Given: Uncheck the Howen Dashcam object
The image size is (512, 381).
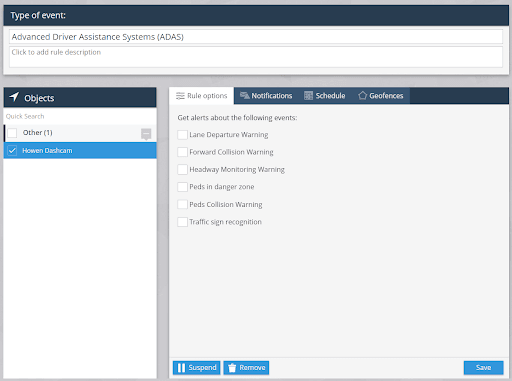Looking at the screenshot, I should [12, 151].
